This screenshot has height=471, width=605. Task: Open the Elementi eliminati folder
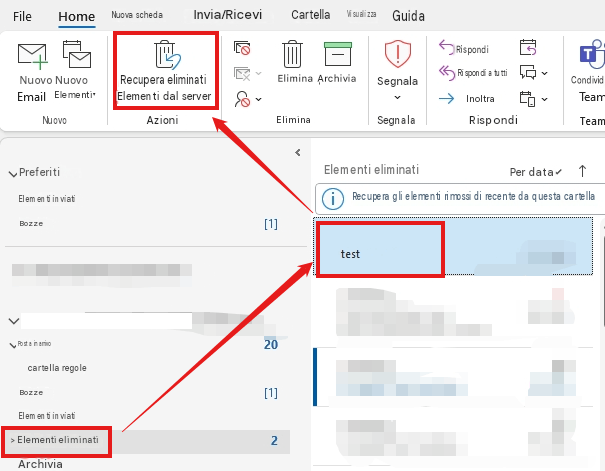click(58, 440)
